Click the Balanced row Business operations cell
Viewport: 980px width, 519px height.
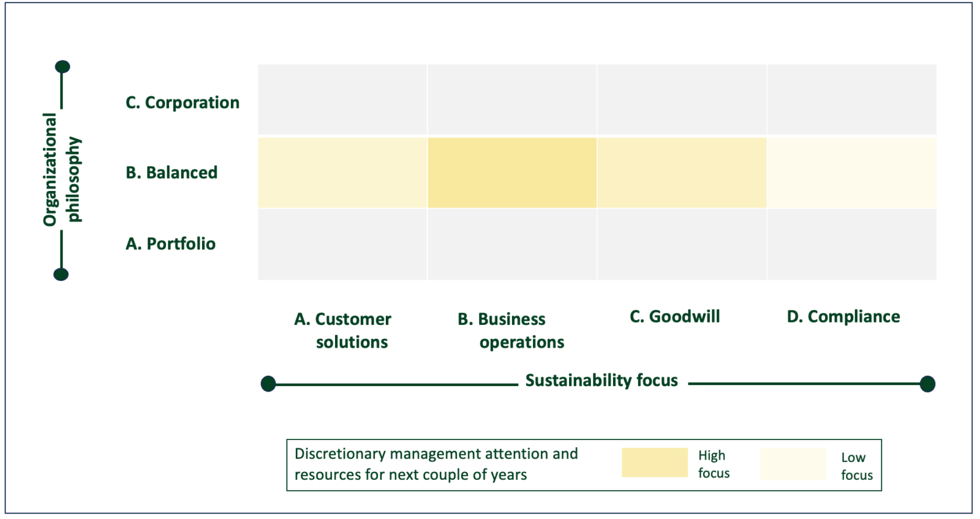tap(512, 173)
